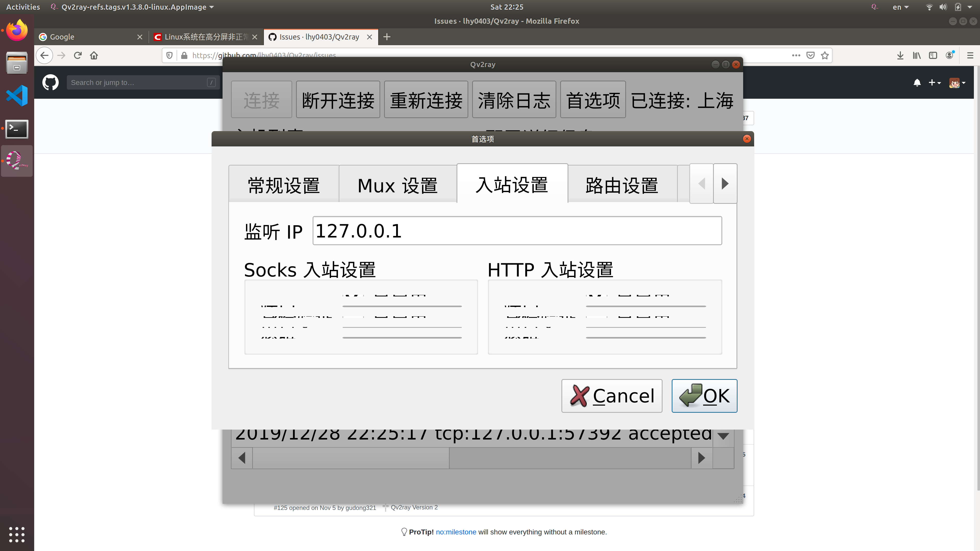Click the right arrow to reveal more settings tabs
The image size is (980, 551).
[725, 183]
